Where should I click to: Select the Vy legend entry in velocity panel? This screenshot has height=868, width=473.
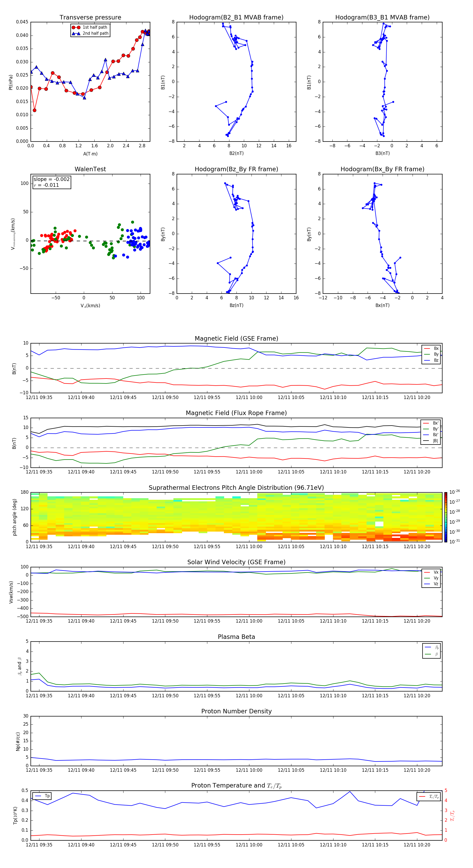click(x=431, y=578)
